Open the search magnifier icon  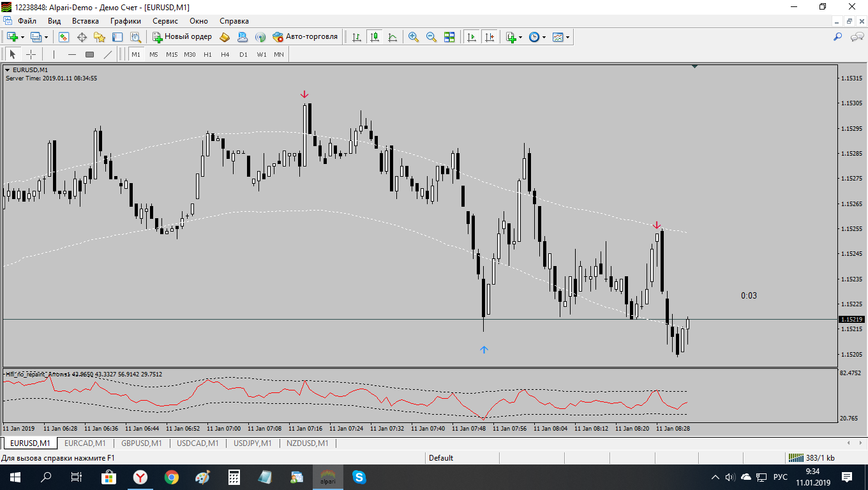click(838, 37)
